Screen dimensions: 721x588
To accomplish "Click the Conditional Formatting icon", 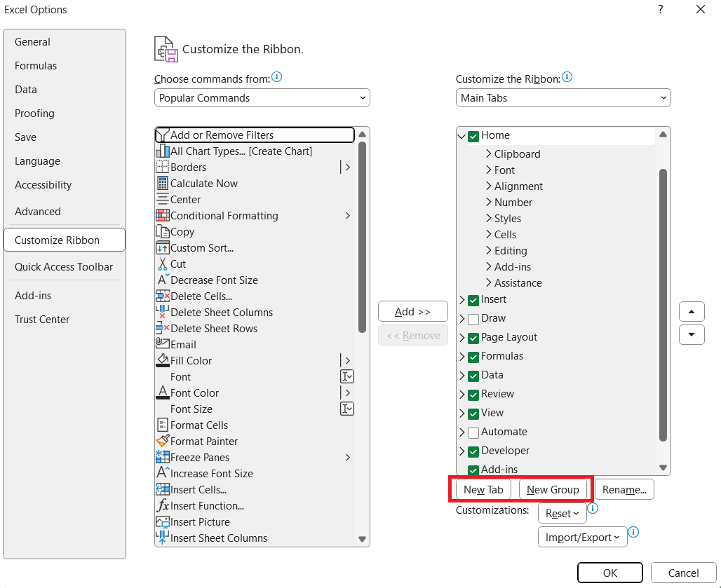I will pyautogui.click(x=163, y=215).
